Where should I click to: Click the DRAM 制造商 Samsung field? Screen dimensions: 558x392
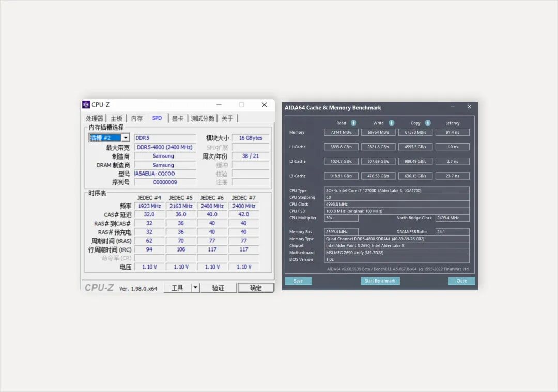pos(165,165)
